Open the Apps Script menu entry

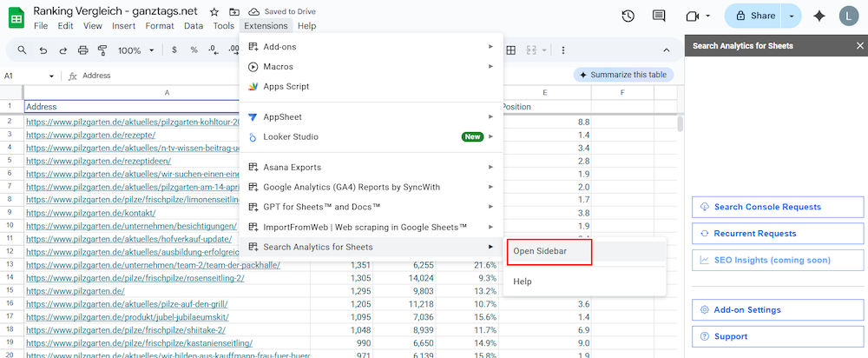pyautogui.click(x=371, y=86)
